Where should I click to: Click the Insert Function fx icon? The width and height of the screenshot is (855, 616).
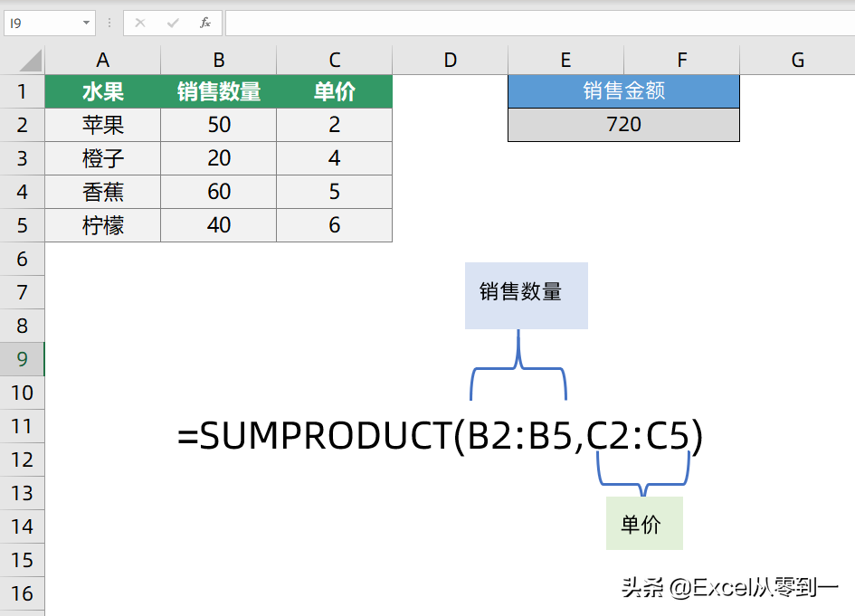click(205, 23)
